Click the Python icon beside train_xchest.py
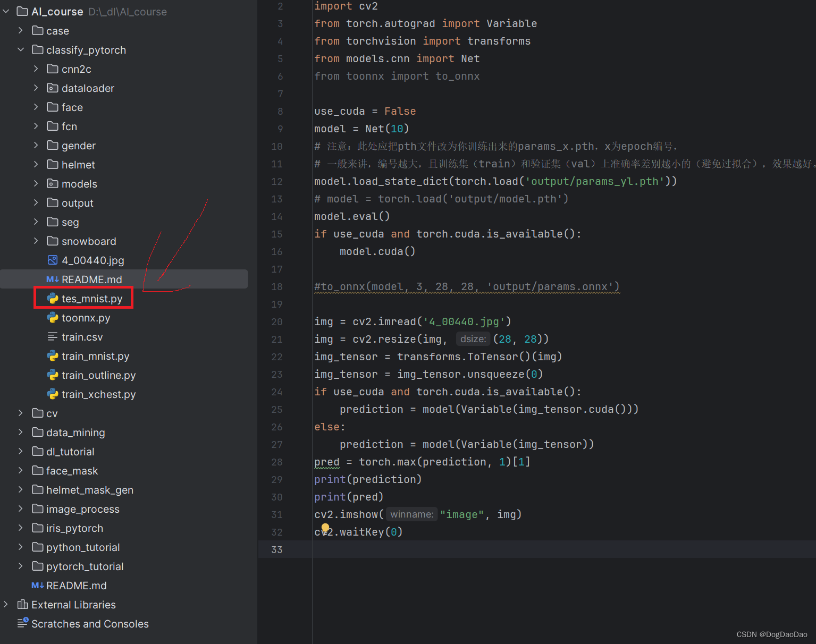816x644 pixels. [53, 394]
